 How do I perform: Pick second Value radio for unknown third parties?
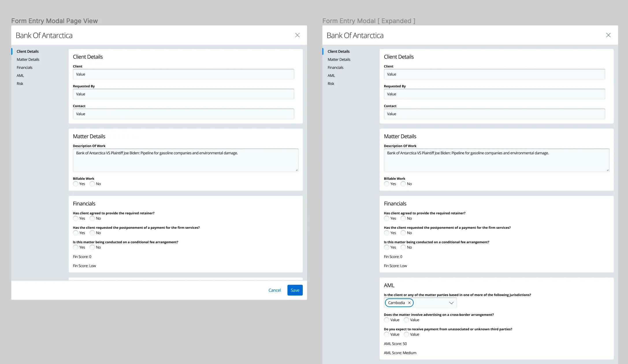pos(406,334)
